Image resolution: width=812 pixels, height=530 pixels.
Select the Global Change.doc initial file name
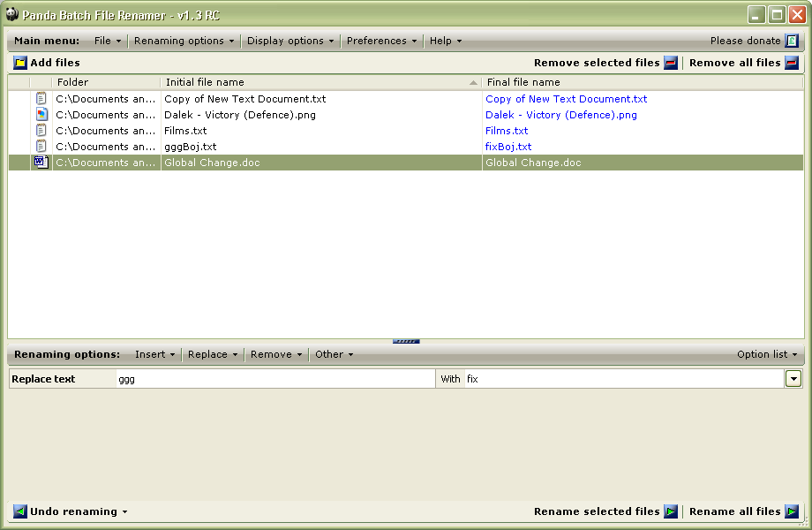(x=212, y=163)
